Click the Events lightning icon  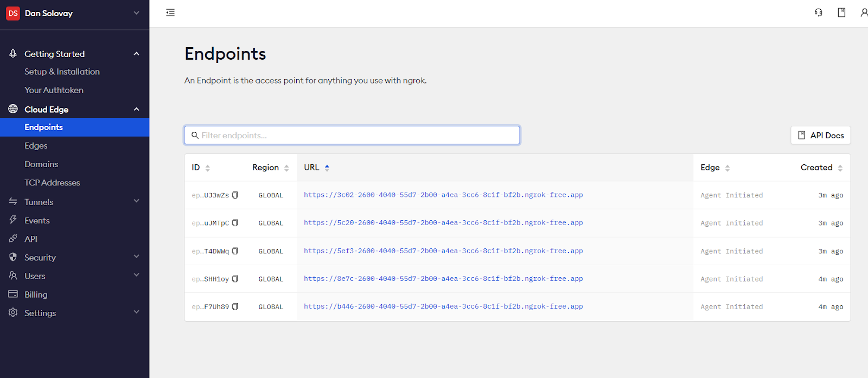click(x=13, y=220)
